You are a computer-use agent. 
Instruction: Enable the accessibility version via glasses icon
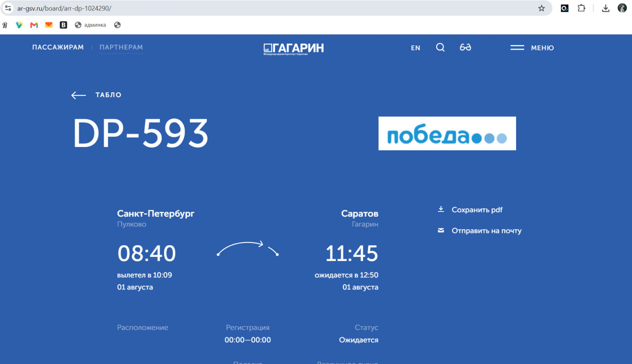point(465,47)
